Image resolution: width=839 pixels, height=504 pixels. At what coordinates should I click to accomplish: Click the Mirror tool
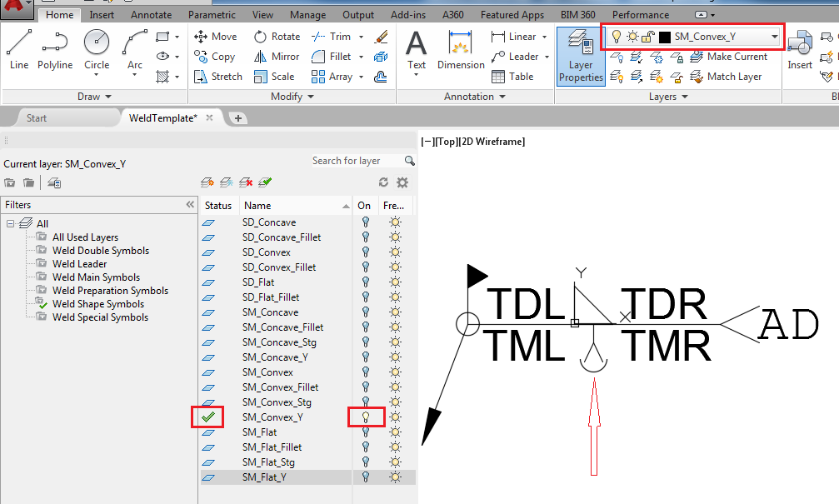276,56
